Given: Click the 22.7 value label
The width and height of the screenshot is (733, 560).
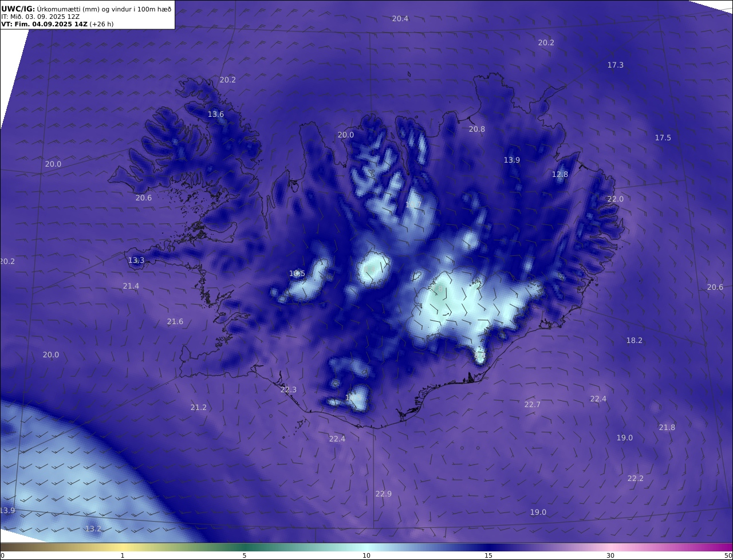Looking at the screenshot, I should tap(533, 405).
